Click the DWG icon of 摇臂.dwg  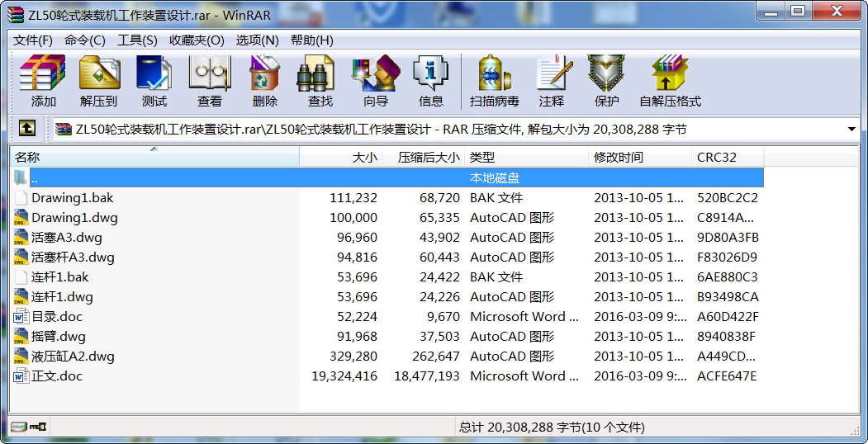tap(21, 336)
